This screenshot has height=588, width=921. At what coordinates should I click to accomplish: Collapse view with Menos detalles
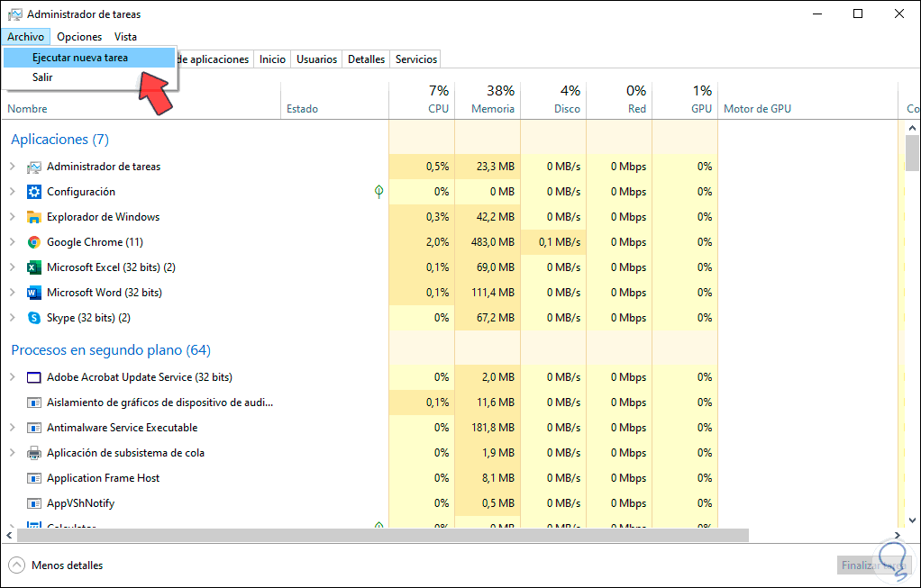57,565
